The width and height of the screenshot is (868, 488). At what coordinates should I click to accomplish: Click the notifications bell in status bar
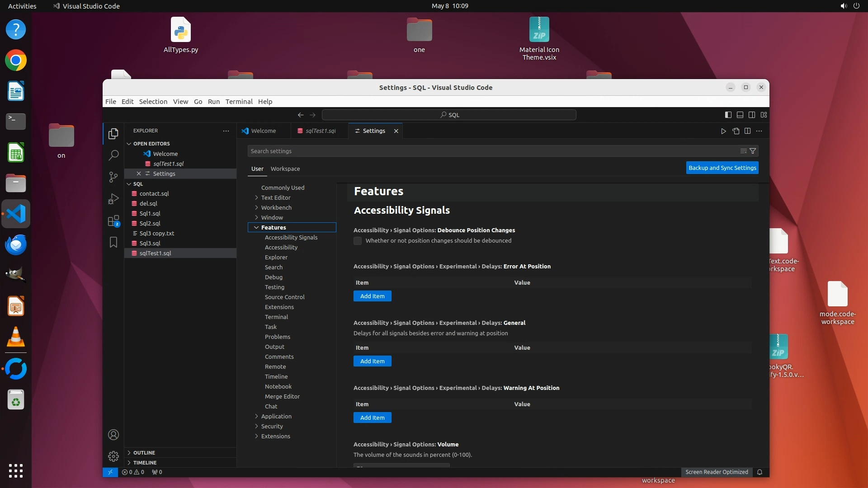coord(759,472)
